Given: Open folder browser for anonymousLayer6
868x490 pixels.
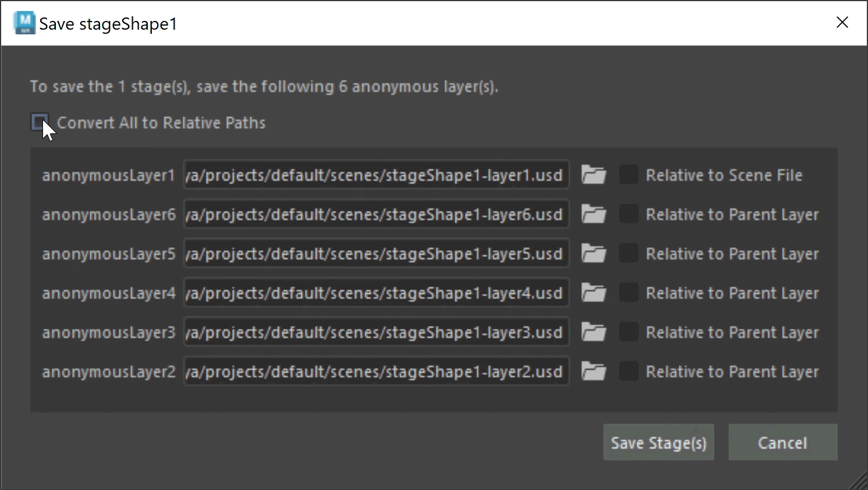Looking at the screenshot, I should pos(593,215).
